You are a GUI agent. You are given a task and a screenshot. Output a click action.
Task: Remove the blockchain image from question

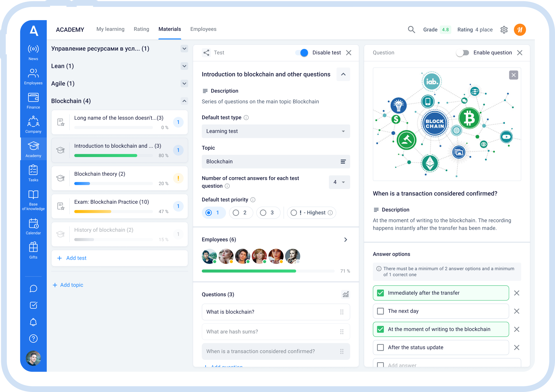(513, 75)
